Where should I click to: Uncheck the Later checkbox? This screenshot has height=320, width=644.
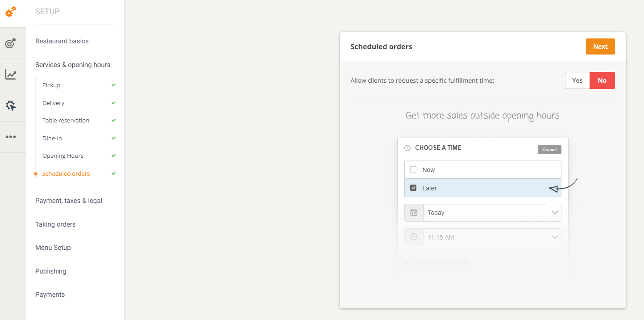click(413, 188)
